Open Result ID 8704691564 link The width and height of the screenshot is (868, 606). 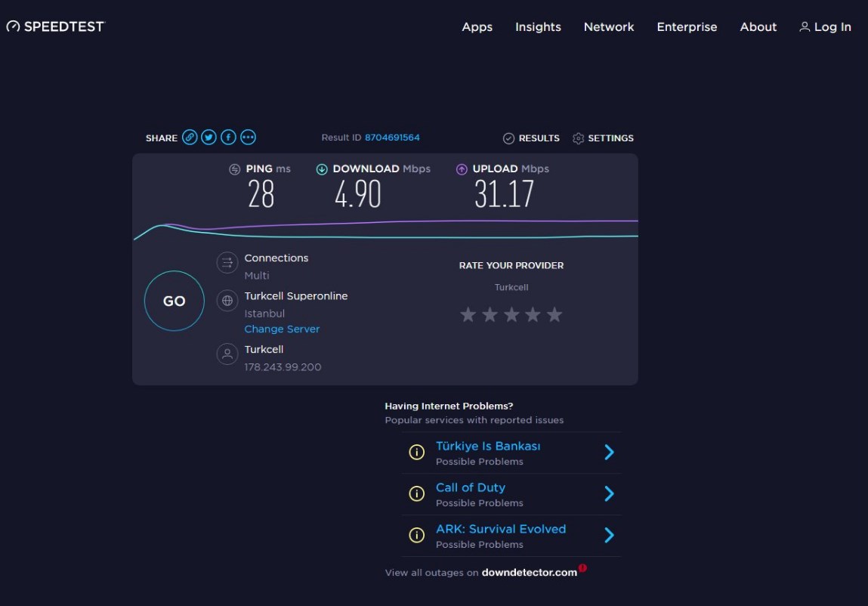pyautogui.click(x=392, y=138)
